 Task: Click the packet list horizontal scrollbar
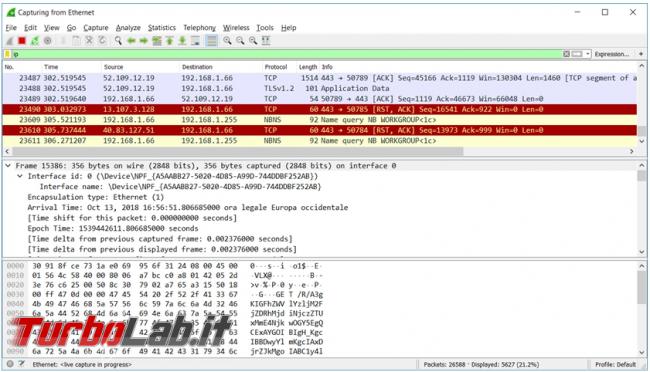238,151
